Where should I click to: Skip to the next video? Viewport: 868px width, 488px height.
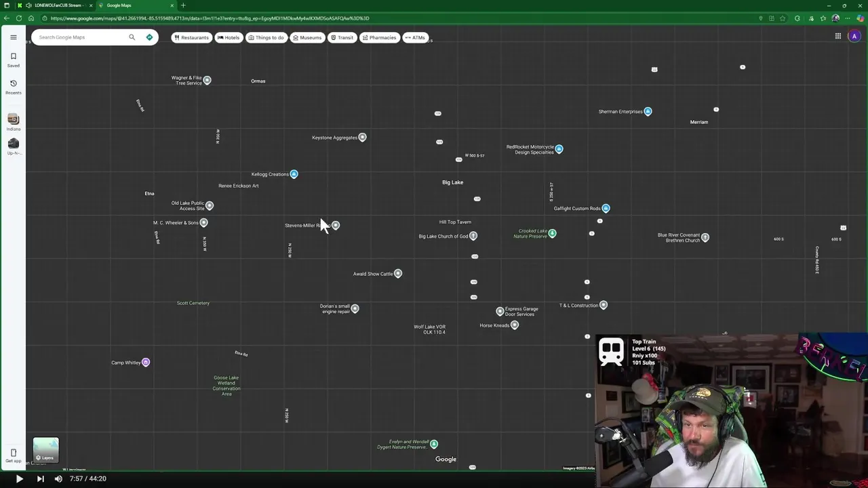[40, 479]
